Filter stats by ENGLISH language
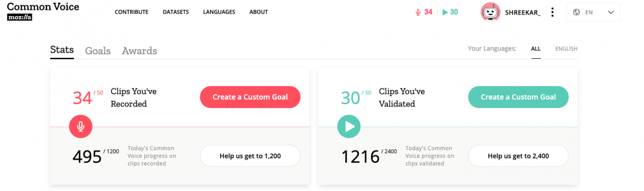 [x=566, y=49]
